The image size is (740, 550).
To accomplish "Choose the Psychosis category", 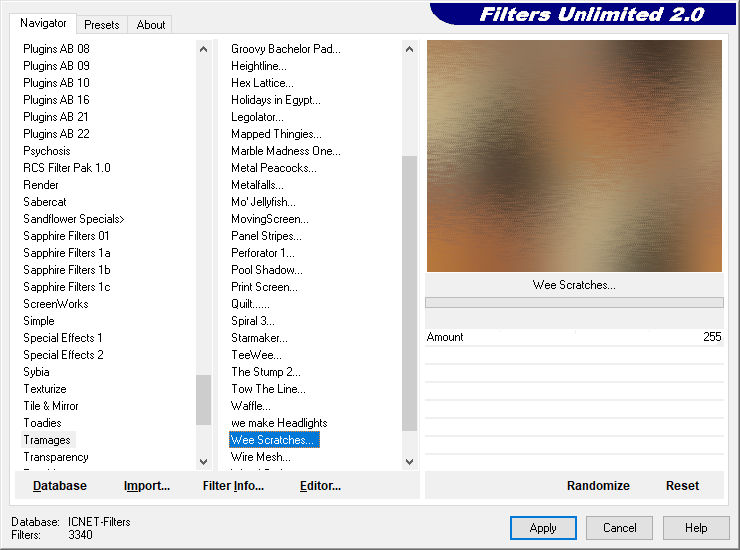I will (x=47, y=151).
